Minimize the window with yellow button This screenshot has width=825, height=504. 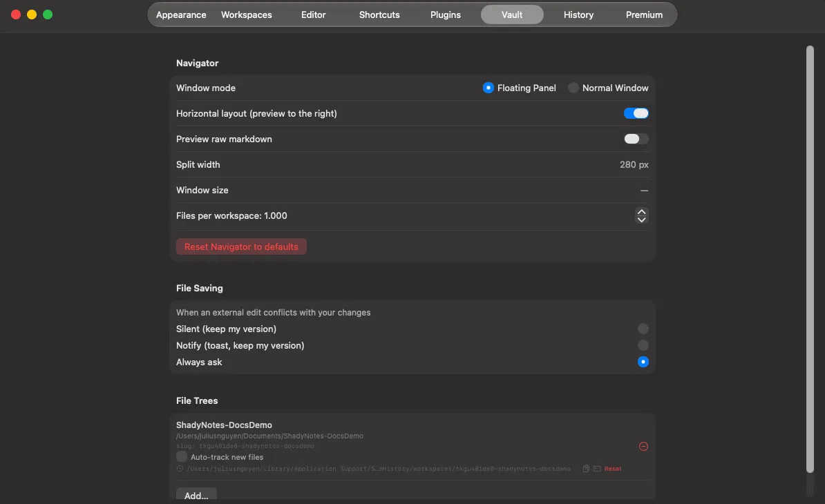click(32, 14)
